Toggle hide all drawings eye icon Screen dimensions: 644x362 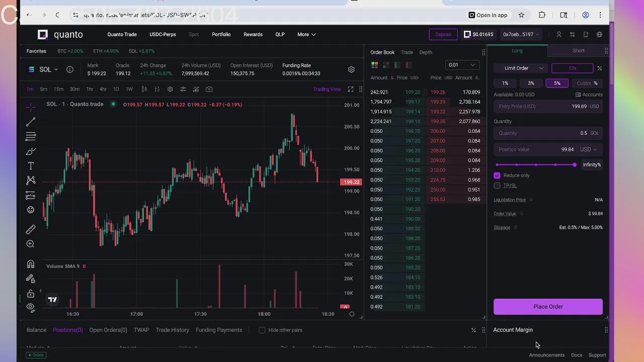31,307
